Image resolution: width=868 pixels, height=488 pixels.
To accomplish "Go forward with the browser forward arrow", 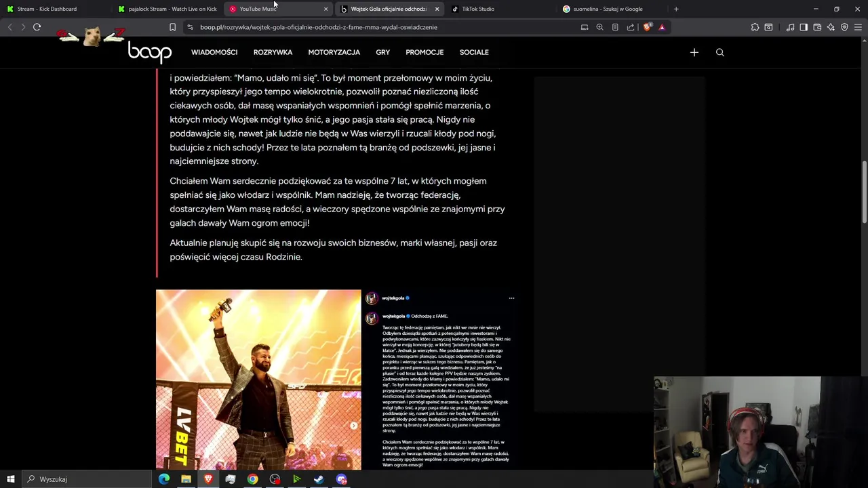I will tap(23, 27).
